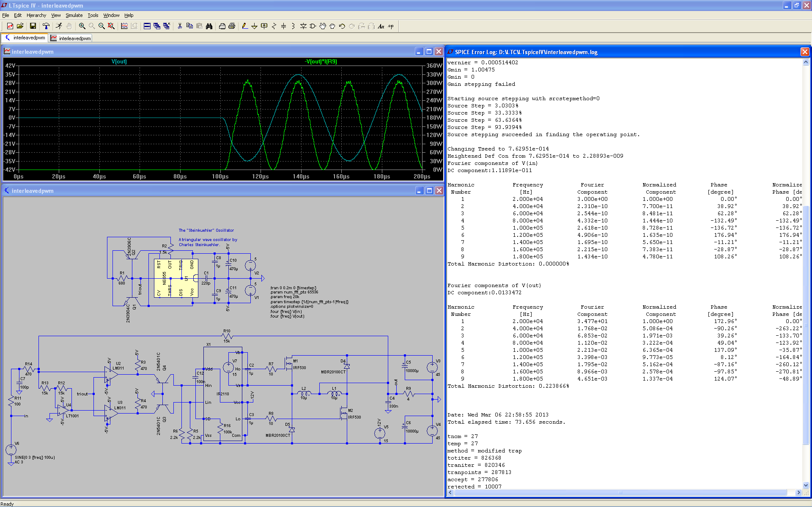Click '.four {freq} V(out)' directive
Image resolution: width=812 pixels, height=507 pixels.
click(287, 316)
